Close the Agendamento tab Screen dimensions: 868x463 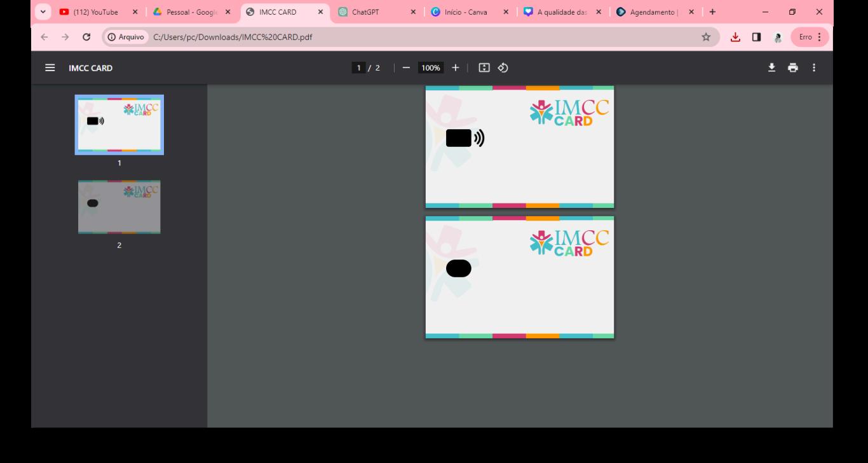691,12
